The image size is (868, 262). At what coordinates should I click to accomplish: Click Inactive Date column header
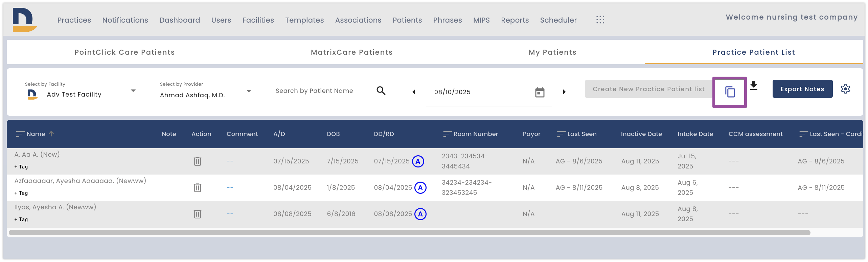point(641,134)
